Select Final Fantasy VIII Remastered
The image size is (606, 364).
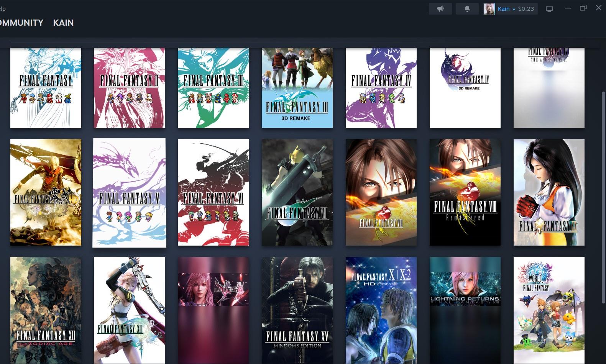(465, 192)
